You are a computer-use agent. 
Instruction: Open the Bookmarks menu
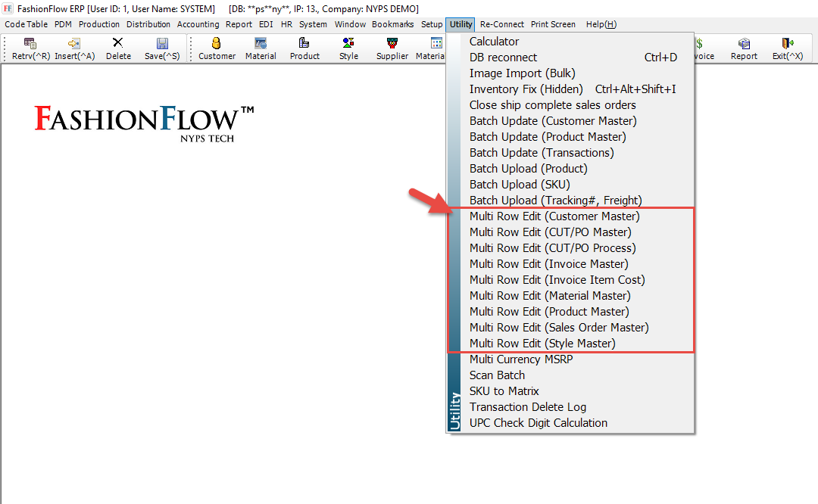(392, 24)
